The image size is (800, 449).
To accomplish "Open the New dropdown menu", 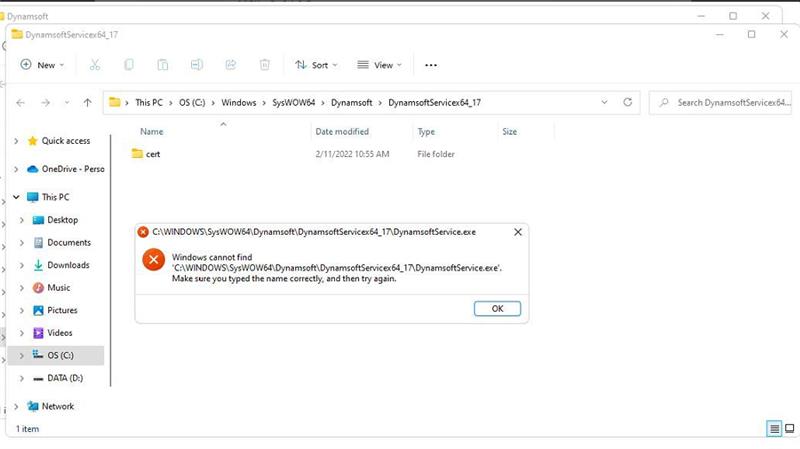I will pyautogui.click(x=42, y=65).
